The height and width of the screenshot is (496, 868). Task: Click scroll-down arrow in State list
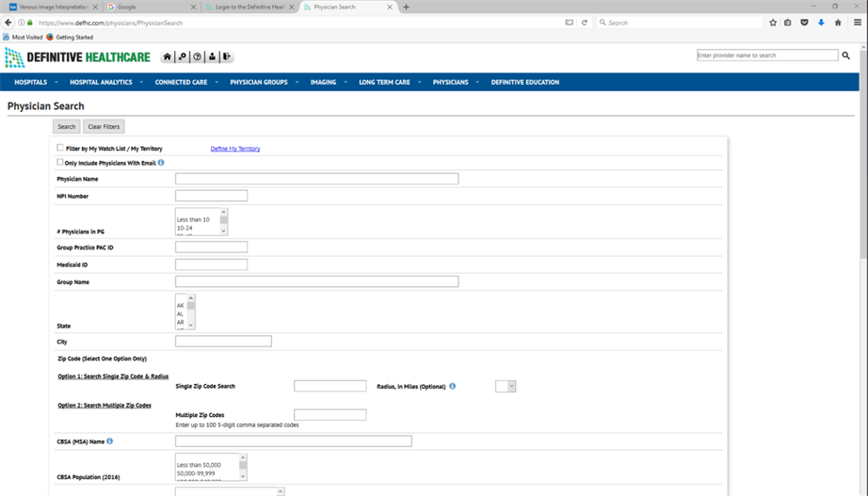pos(191,326)
